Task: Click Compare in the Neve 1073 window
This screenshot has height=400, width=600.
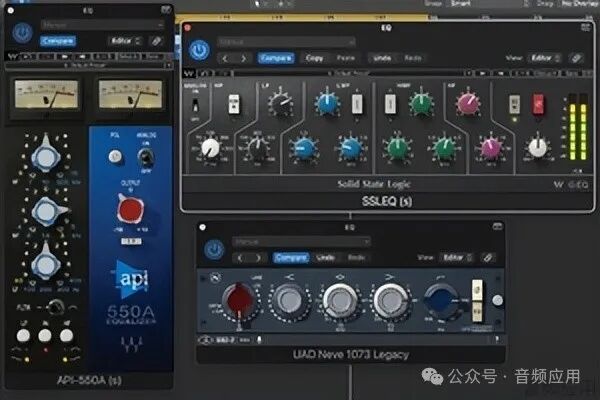Action: pos(291,258)
